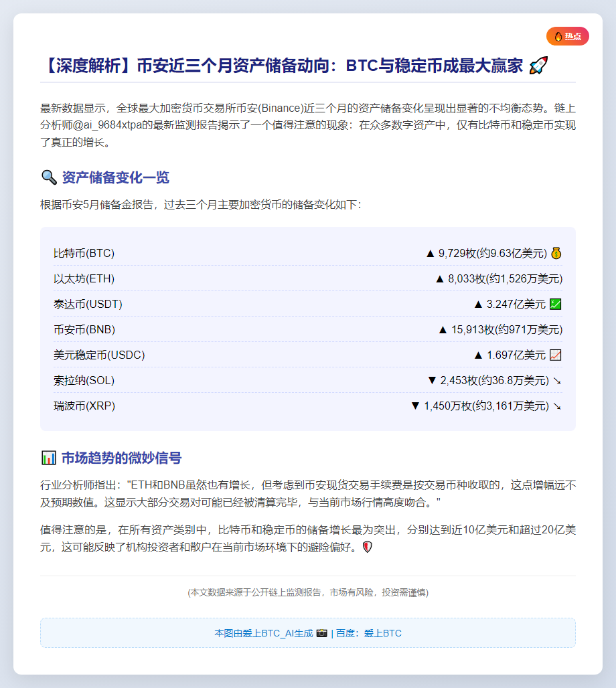This screenshot has width=616, height=688.
Task: Click the magnifying glass icon beside 资产储备变化一览
Action: [x=49, y=177]
